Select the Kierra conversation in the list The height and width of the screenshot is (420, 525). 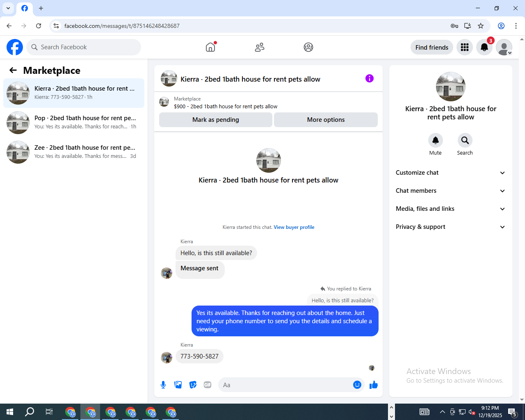coord(74,93)
